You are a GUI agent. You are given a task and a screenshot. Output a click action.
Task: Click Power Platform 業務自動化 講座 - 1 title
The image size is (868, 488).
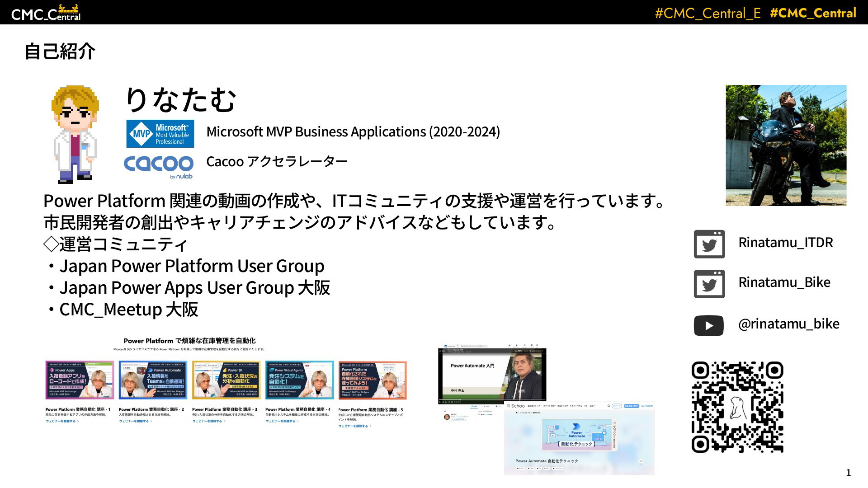pyautogui.click(x=78, y=409)
